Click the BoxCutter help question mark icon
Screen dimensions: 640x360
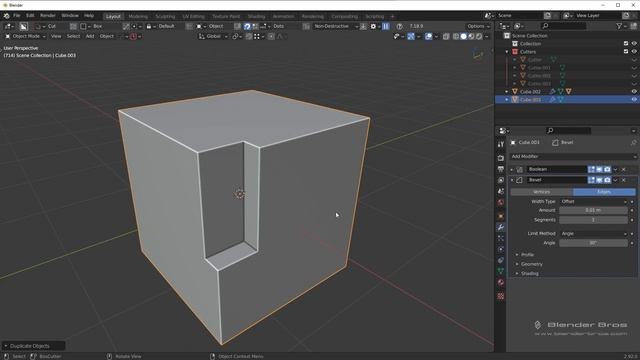pos(400,26)
